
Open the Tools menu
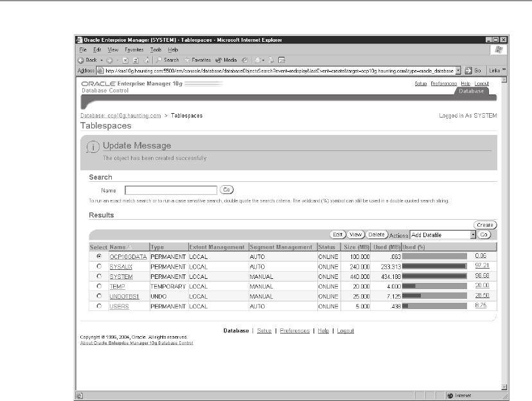tap(155, 50)
